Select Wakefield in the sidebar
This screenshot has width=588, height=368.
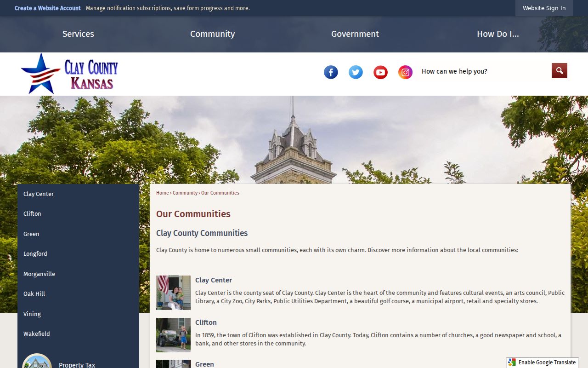coord(78,334)
